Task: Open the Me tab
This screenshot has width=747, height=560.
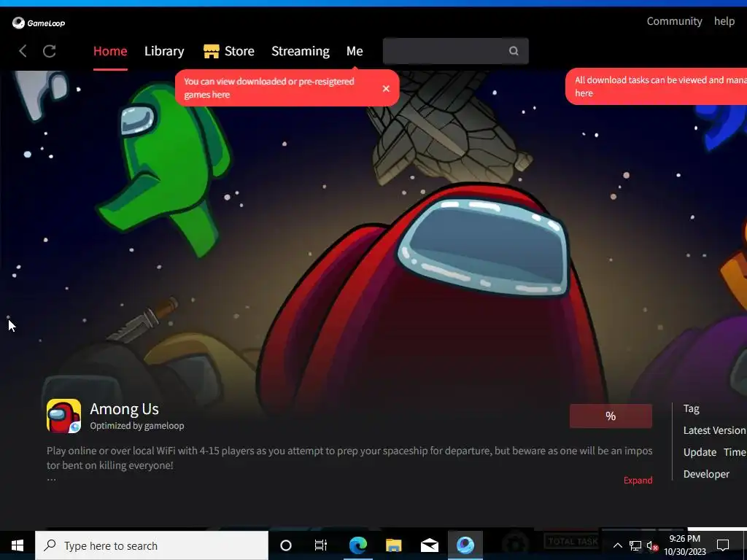Action: [x=355, y=51]
